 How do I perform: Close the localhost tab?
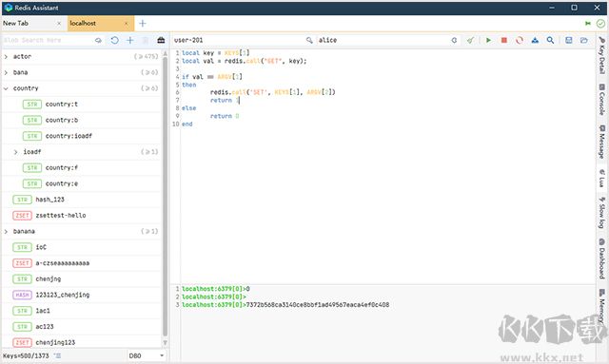[x=127, y=23]
